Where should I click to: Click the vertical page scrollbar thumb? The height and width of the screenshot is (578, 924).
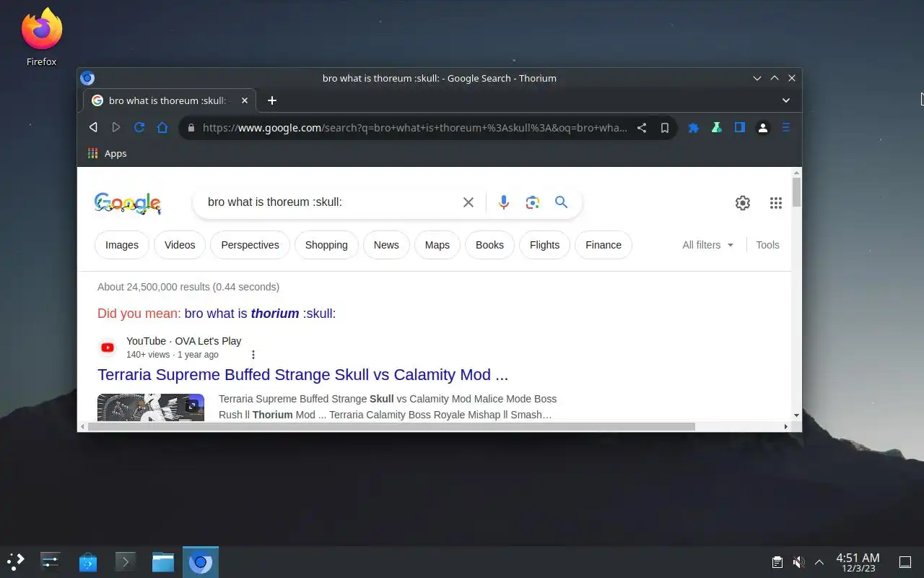(x=797, y=191)
